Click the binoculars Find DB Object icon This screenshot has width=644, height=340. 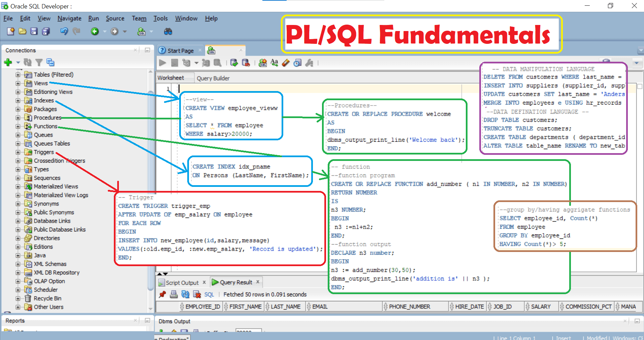click(x=168, y=31)
